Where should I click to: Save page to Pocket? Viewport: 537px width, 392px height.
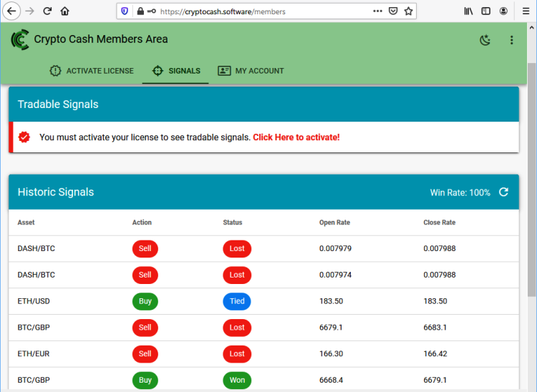click(x=393, y=11)
